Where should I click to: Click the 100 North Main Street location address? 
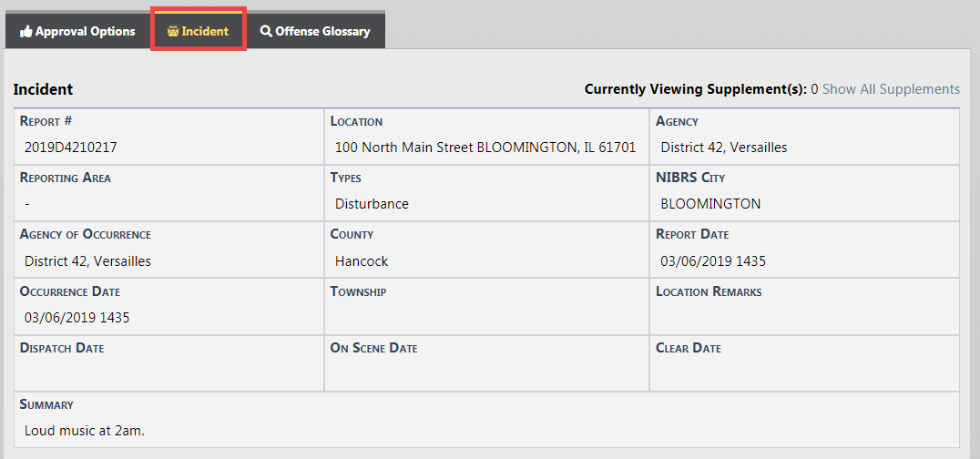coord(485,148)
